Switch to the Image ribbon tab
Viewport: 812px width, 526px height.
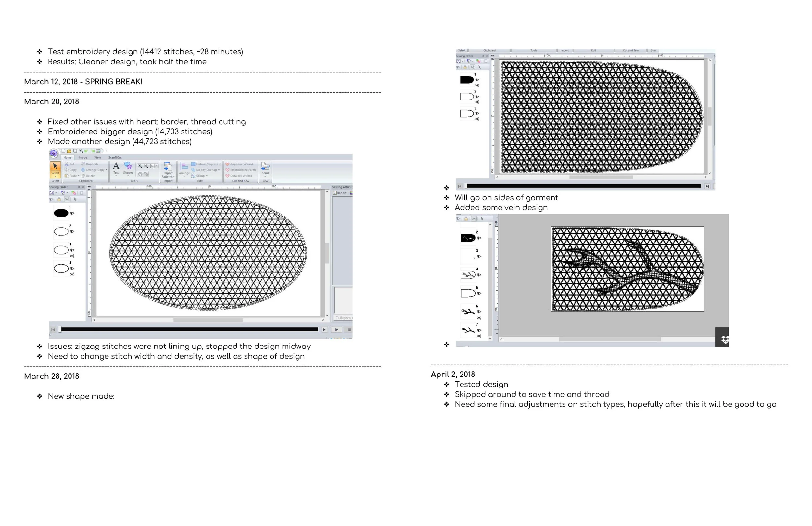point(83,157)
